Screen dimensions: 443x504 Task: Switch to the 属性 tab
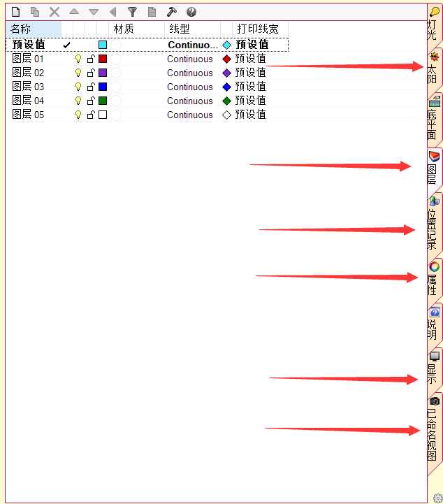435,279
